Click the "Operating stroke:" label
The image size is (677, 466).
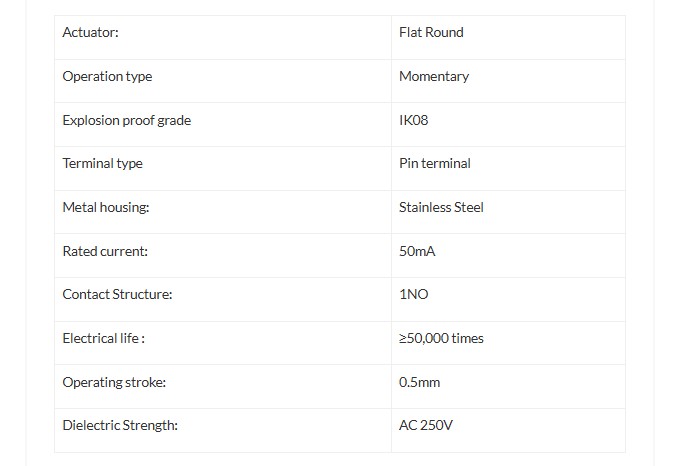114,383
